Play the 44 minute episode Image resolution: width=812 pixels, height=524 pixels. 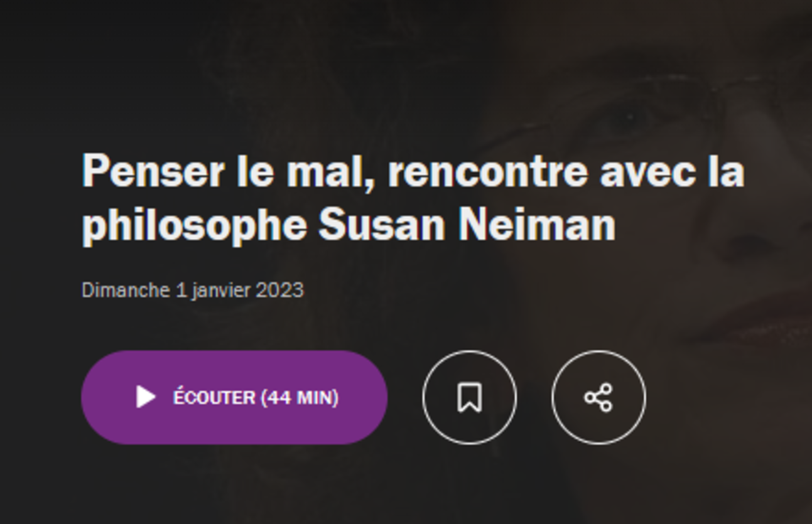tap(234, 397)
